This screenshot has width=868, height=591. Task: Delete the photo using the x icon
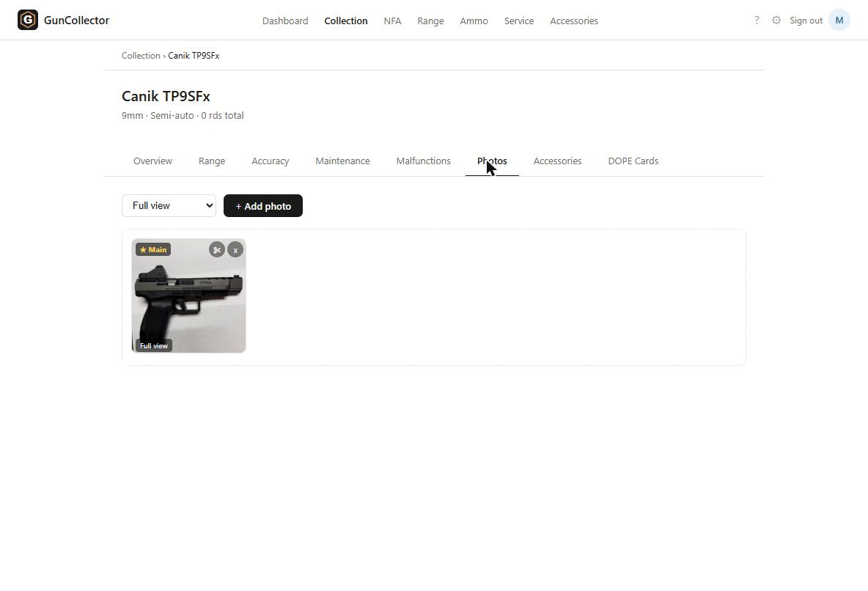click(235, 250)
